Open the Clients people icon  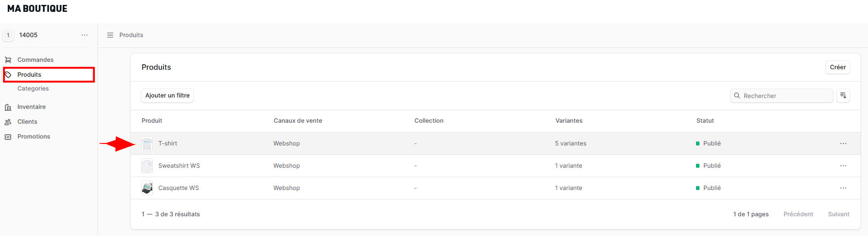[8, 122]
